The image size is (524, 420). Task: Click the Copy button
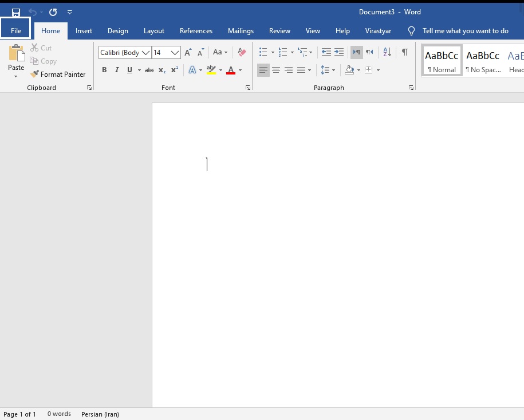pos(43,61)
